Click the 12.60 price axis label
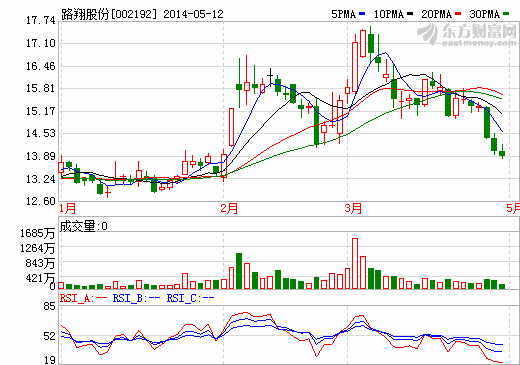The width and height of the screenshot is (520, 365). tap(41, 201)
